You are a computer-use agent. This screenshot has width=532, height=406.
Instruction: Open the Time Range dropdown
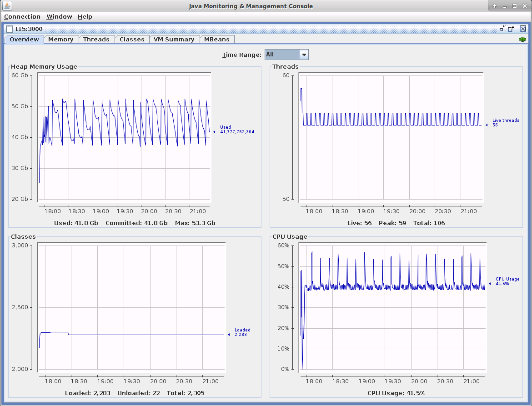coord(304,55)
